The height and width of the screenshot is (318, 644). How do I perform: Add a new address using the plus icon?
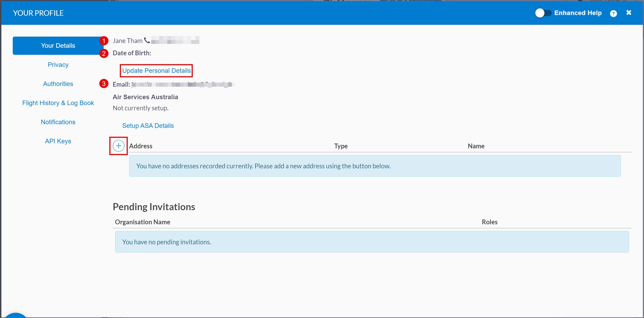coord(118,146)
